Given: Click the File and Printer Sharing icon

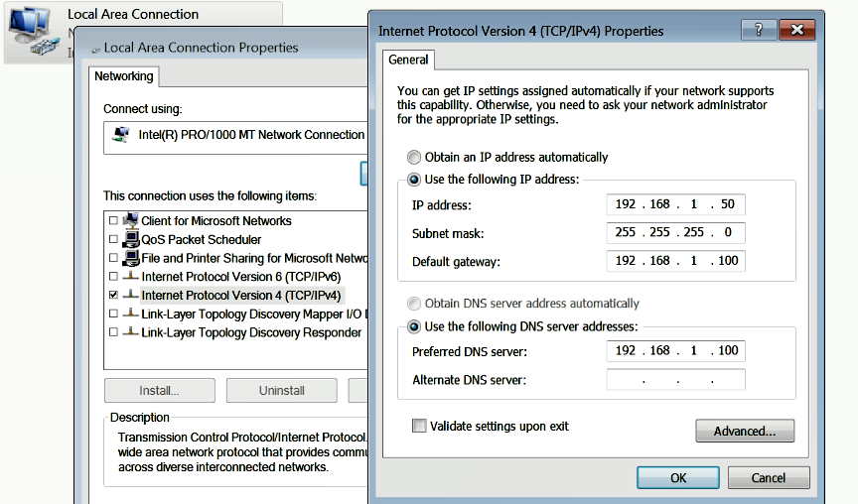Looking at the screenshot, I should (131, 258).
